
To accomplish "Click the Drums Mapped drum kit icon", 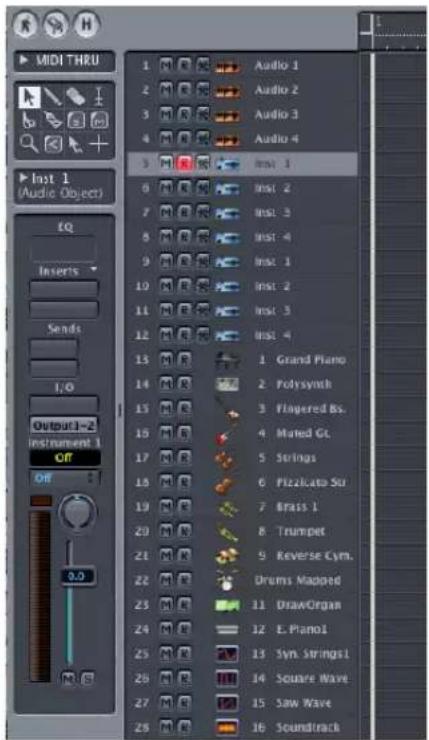I will [x=226, y=581].
